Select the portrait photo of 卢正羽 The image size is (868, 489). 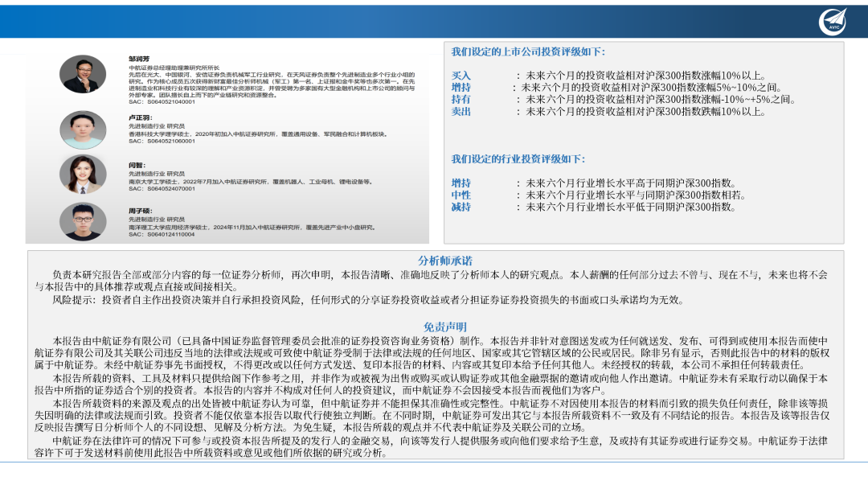tap(83, 129)
